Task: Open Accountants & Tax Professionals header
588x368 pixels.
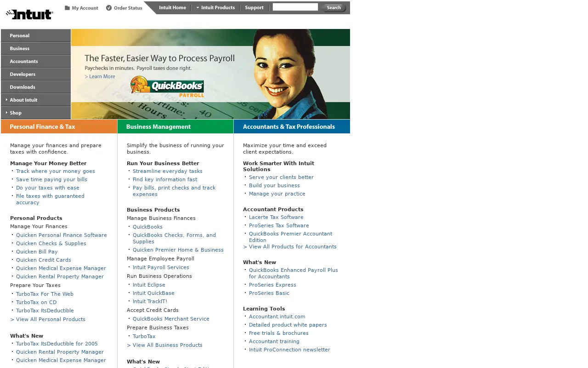Action: [x=292, y=126]
